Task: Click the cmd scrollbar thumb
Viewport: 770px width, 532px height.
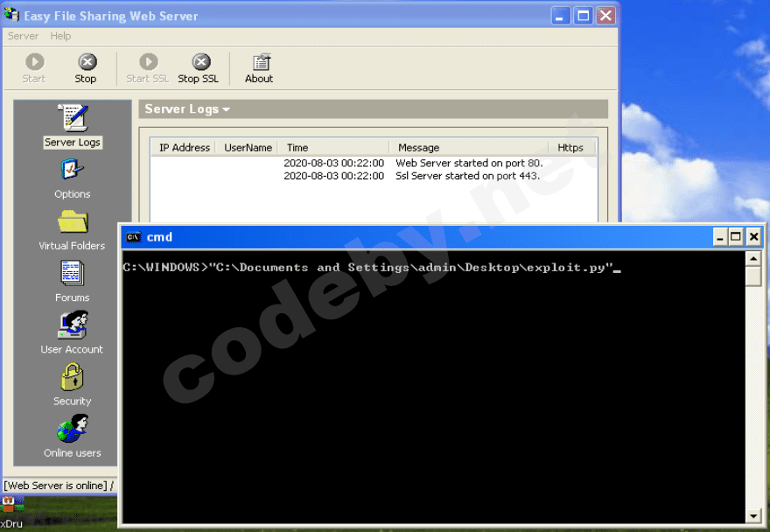Action: 753,276
